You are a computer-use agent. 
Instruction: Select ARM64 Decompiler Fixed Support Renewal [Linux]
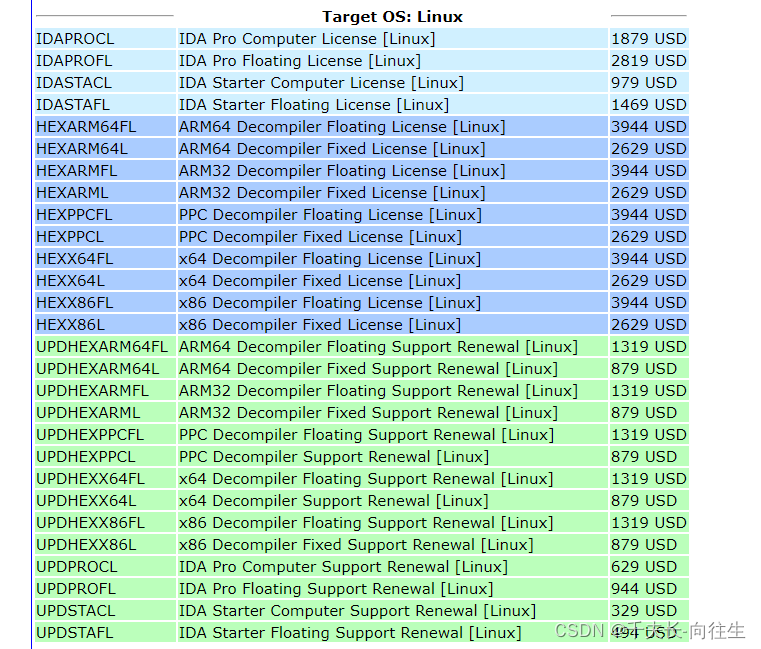(368, 369)
